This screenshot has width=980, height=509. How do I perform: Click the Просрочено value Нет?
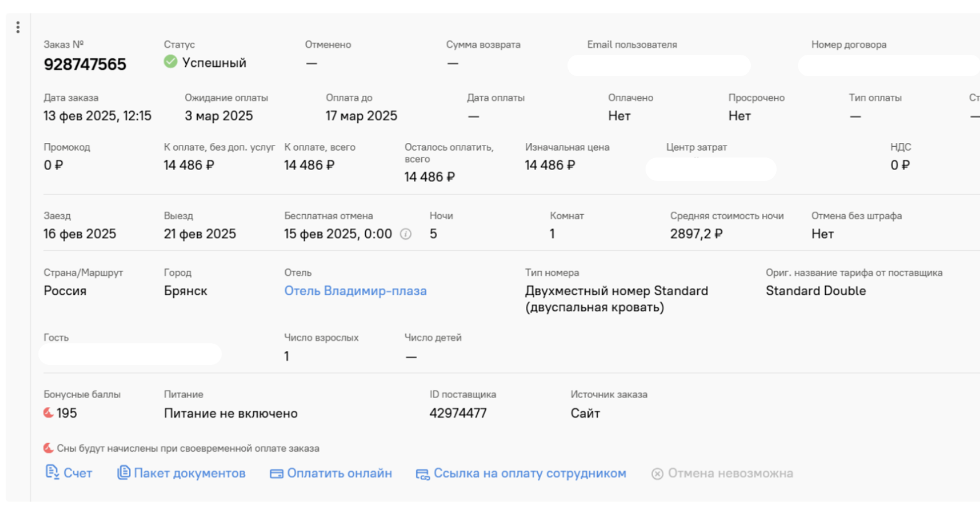click(x=739, y=116)
